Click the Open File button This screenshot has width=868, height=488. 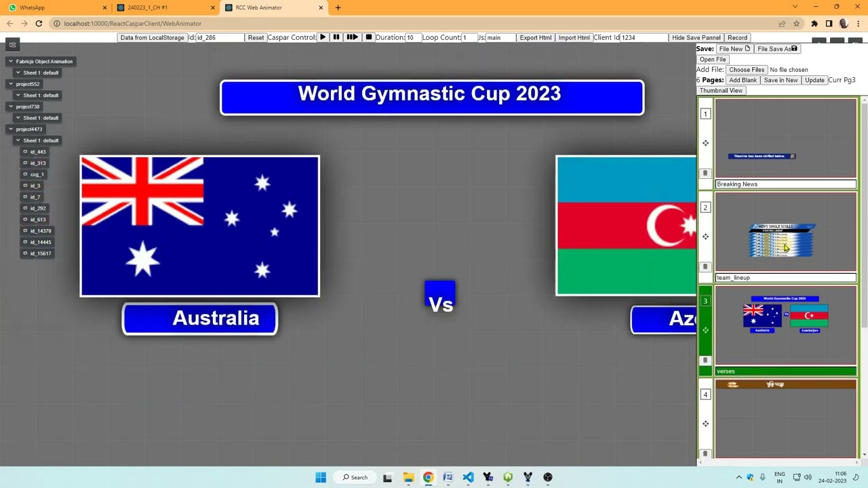713,59
